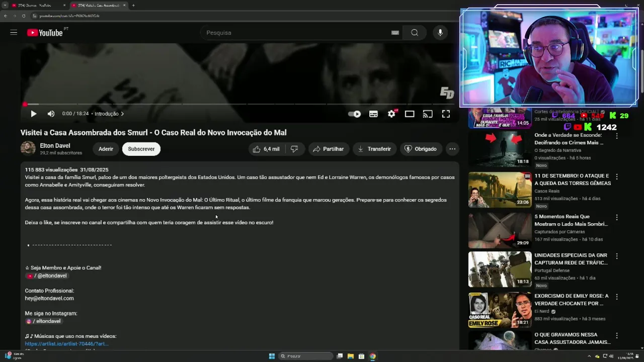The height and width of the screenshot is (362, 644).
Task: Click the Pesquisa search field
Action: coord(297,33)
